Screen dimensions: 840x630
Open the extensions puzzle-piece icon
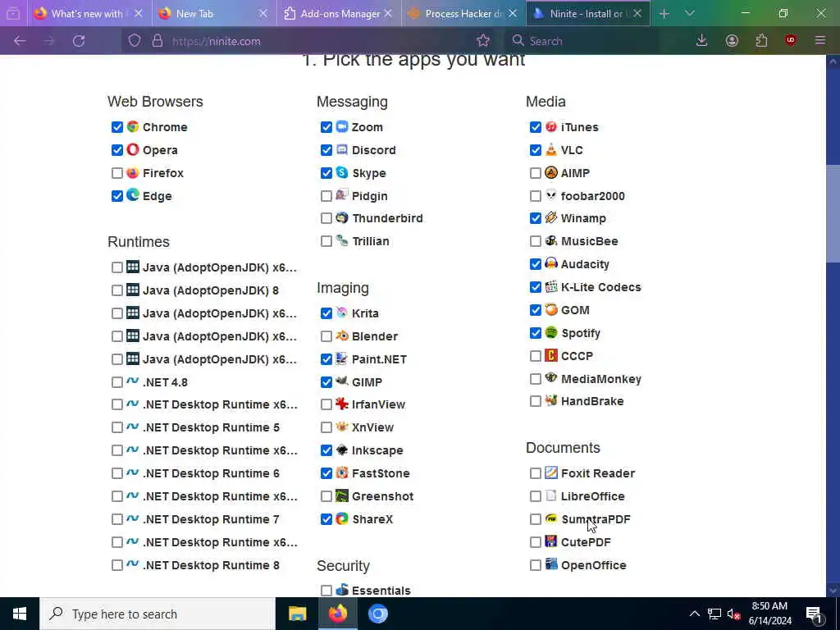(x=761, y=41)
